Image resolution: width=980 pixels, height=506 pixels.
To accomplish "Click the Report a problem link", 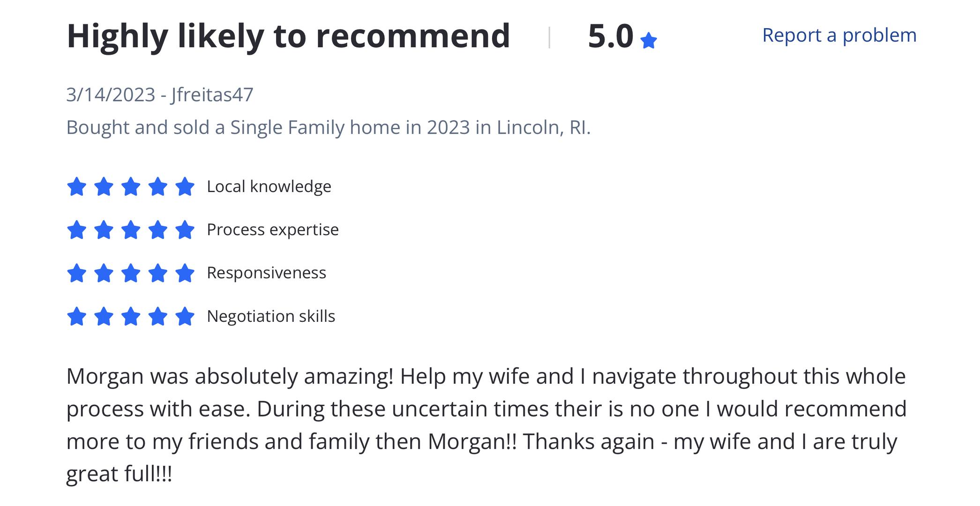I will [x=839, y=35].
